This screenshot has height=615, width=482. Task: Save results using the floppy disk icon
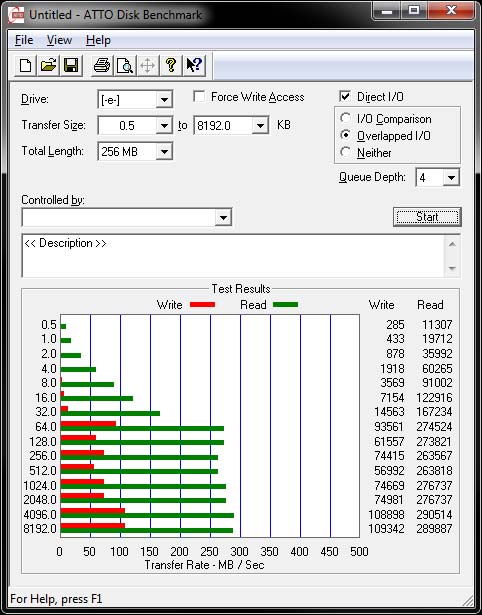71,65
